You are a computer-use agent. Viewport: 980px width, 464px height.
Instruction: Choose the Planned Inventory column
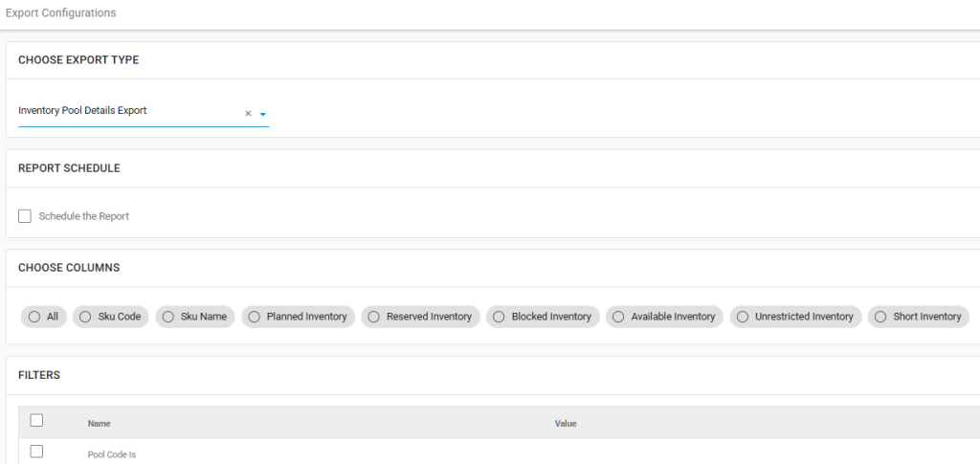point(299,317)
